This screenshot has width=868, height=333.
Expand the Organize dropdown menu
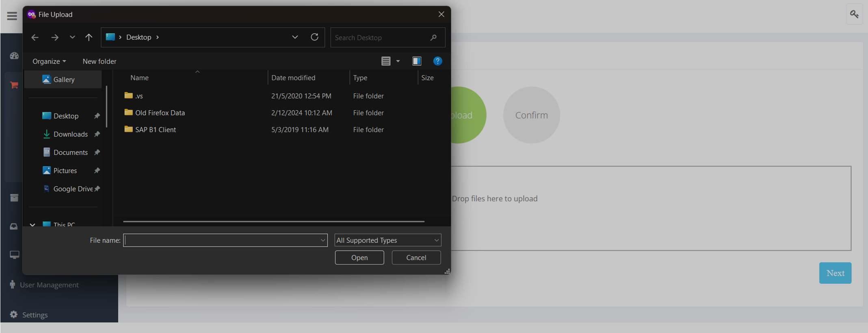pos(49,61)
